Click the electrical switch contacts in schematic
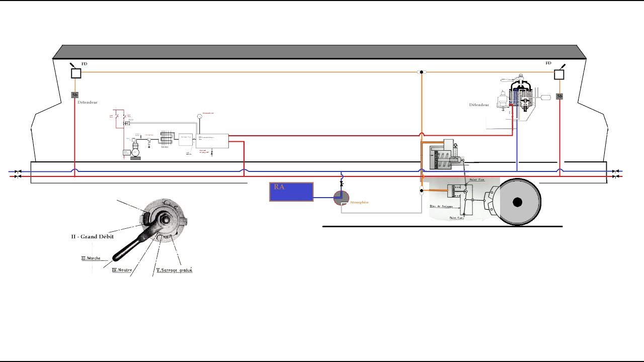 click(x=121, y=116)
